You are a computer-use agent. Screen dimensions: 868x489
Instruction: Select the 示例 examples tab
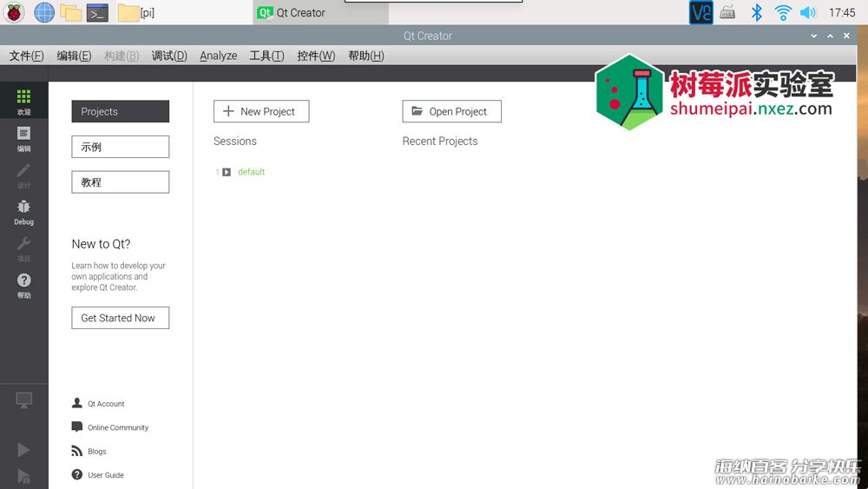pyautogui.click(x=120, y=147)
